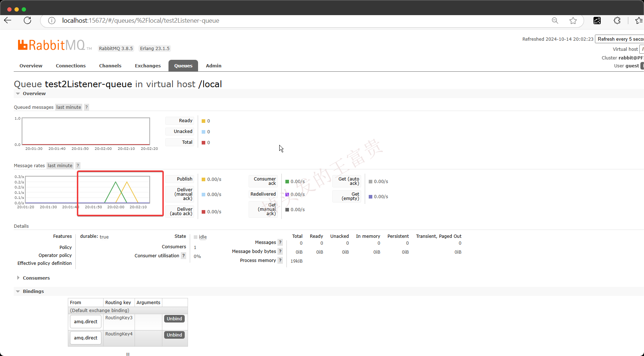
Task: Select the Queues tab
Action: [183, 66]
